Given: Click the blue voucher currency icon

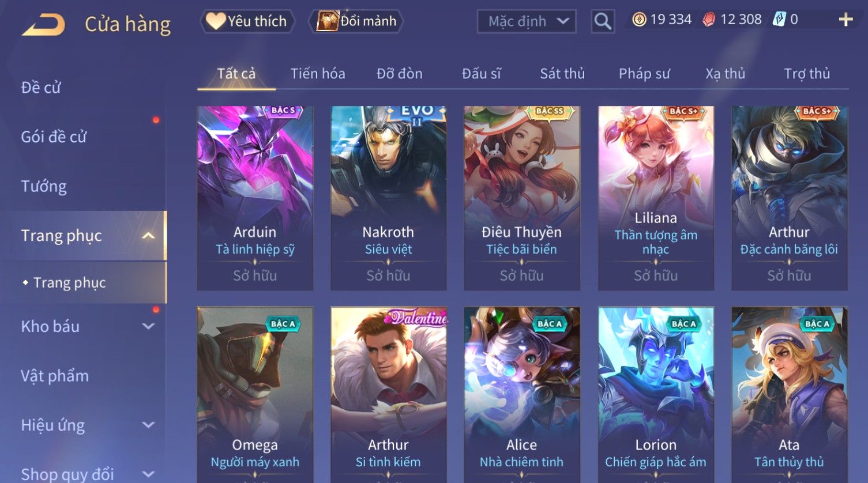Looking at the screenshot, I should [x=779, y=20].
